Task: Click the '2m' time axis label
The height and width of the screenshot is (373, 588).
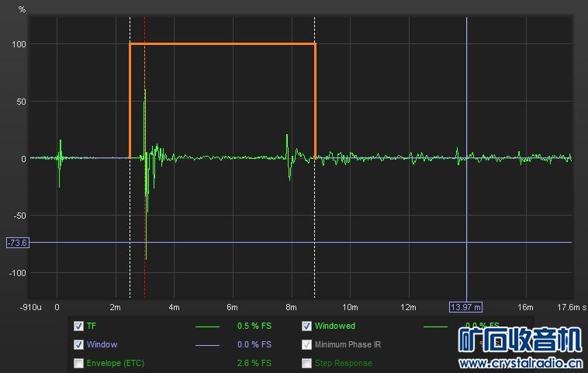Action: click(115, 307)
